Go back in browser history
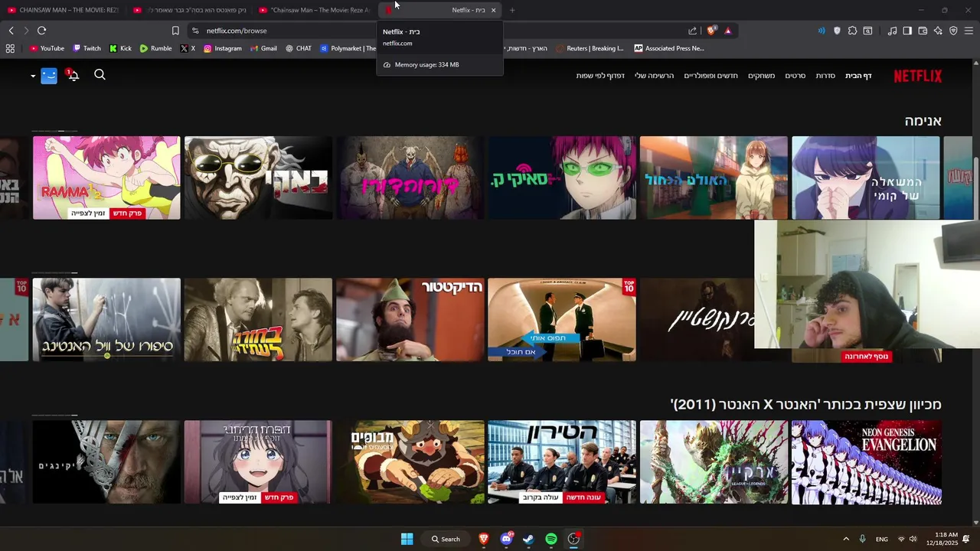Viewport: 980px width, 551px height. coord(11,31)
